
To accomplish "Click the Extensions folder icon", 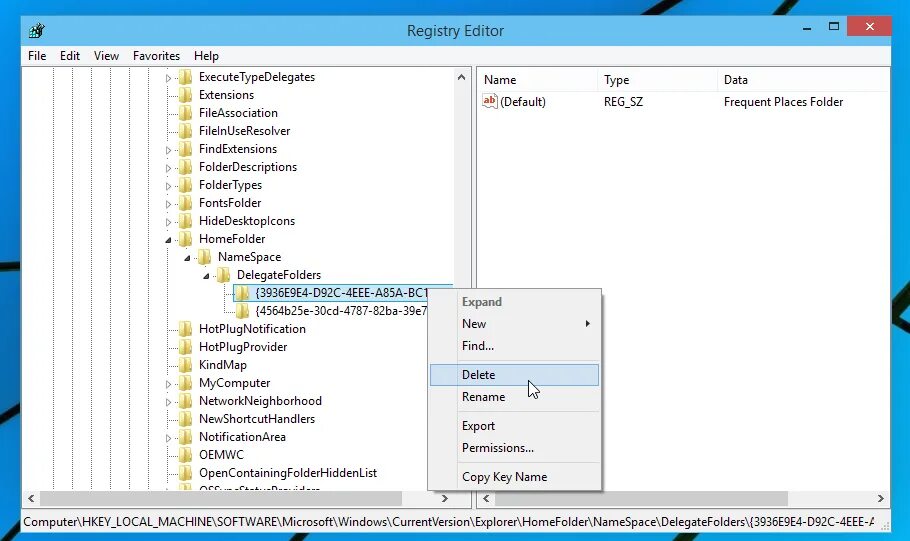I will 186,95.
